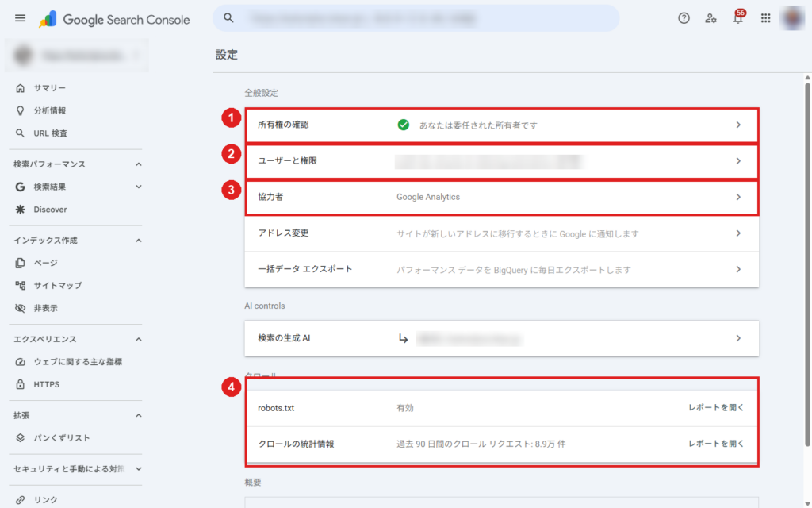The image size is (812, 508).
Task: Open ユーザーと権限 row chevron
Action: (x=738, y=161)
